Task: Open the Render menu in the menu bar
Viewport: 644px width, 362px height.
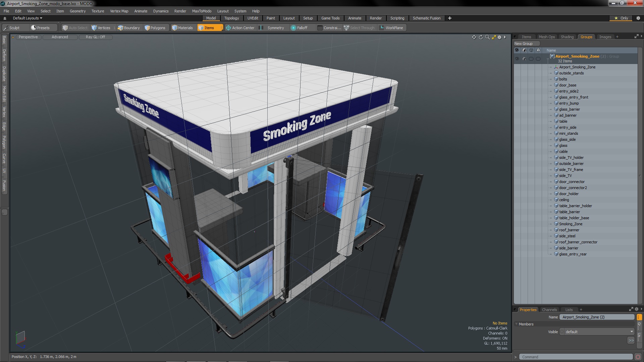Action: pos(180,11)
